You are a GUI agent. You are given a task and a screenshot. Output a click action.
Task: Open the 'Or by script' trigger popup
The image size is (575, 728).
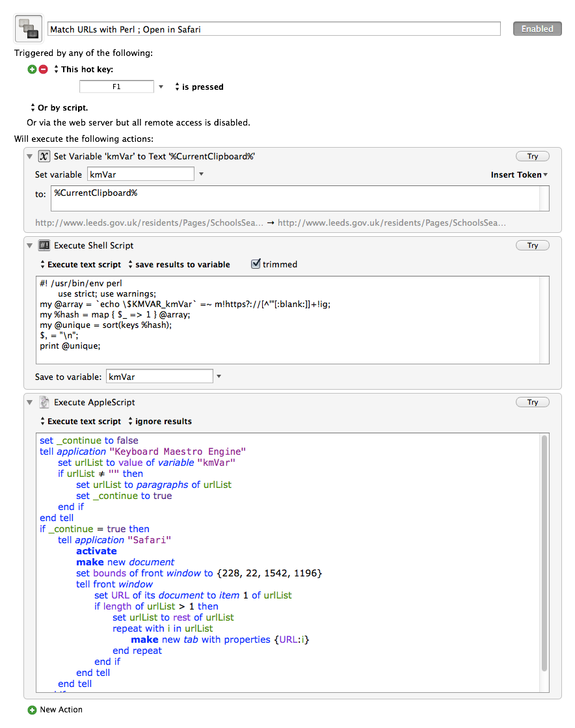[59, 108]
